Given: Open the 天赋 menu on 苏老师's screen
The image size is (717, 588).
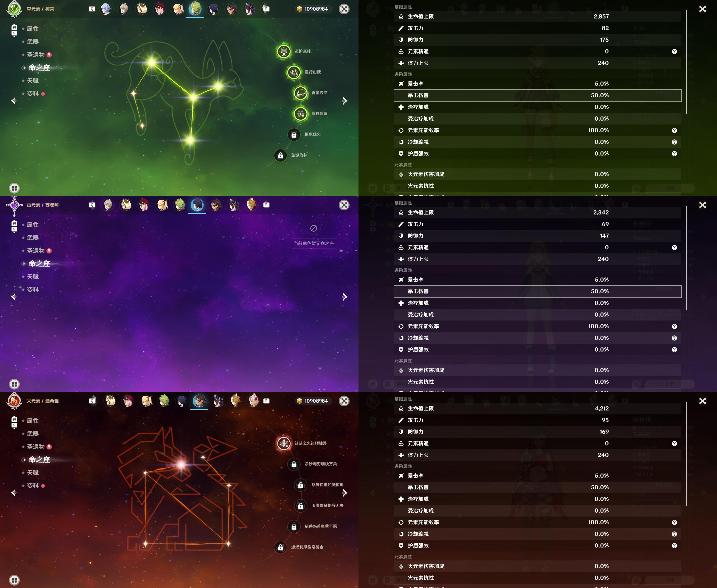Looking at the screenshot, I should tap(32, 277).
